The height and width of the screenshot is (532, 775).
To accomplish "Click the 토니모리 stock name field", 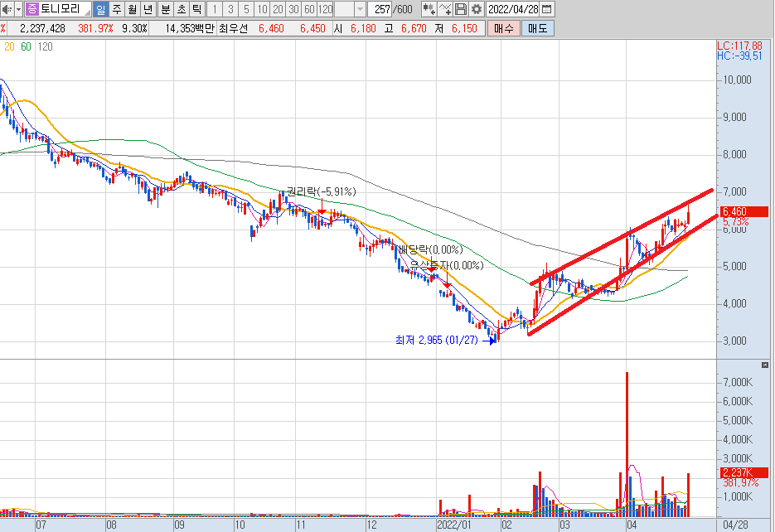I will 65,9.
